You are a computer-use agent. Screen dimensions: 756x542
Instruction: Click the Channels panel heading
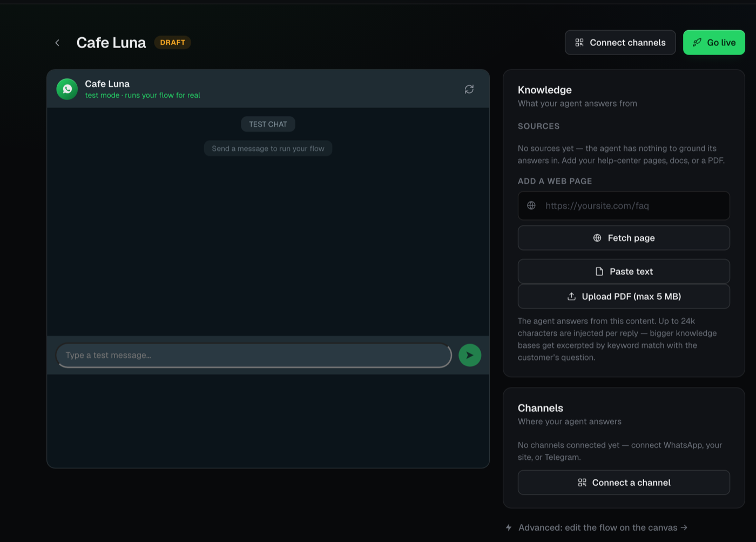coord(540,408)
